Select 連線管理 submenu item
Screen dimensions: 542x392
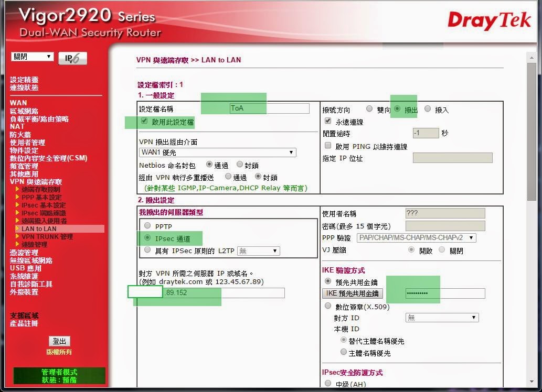[34, 244]
